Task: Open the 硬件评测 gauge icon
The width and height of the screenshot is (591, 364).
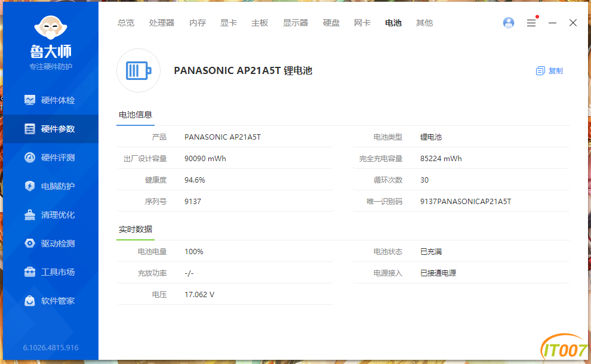Action: click(x=30, y=158)
